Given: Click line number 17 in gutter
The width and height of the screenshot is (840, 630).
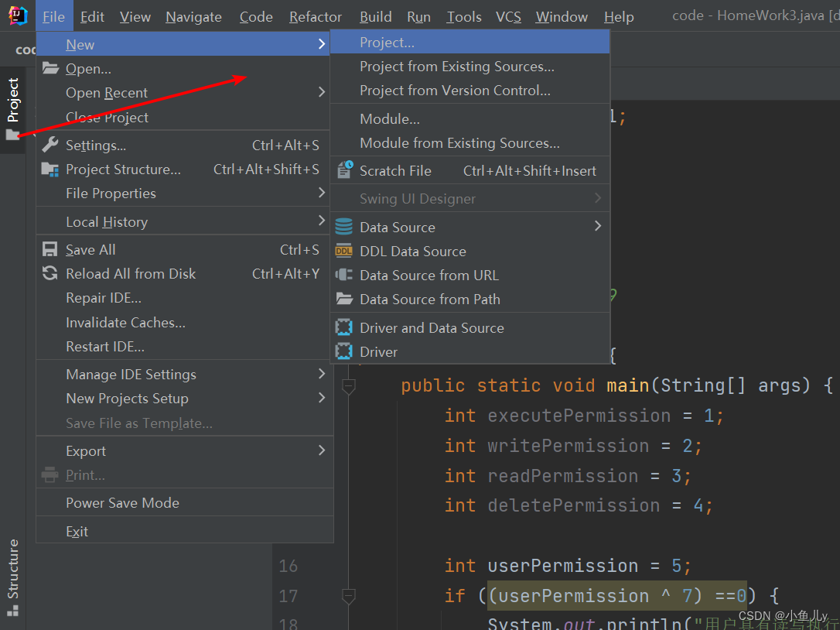Looking at the screenshot, I should coord(289,596).
